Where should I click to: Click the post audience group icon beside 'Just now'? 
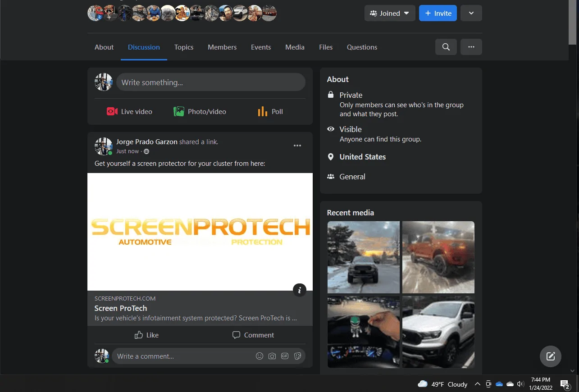[146, 151]
